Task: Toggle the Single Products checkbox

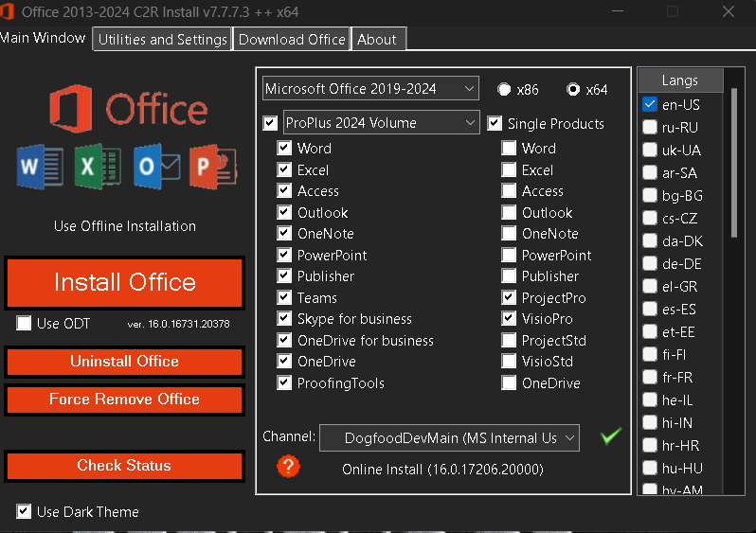Action: point(495,123)
